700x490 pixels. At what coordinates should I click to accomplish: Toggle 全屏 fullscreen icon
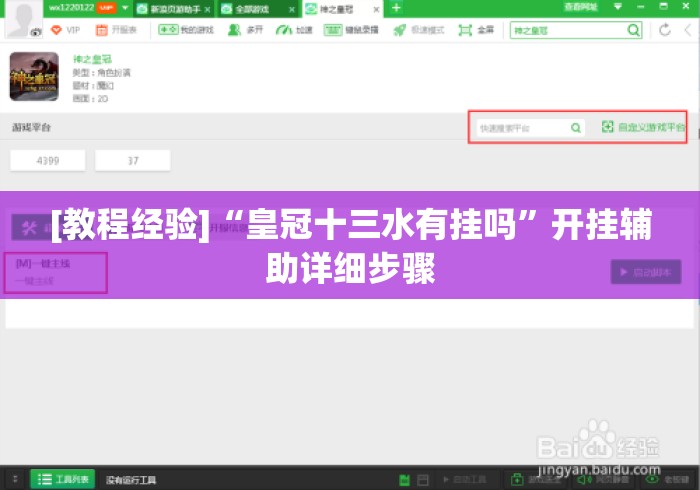point(465,30)
